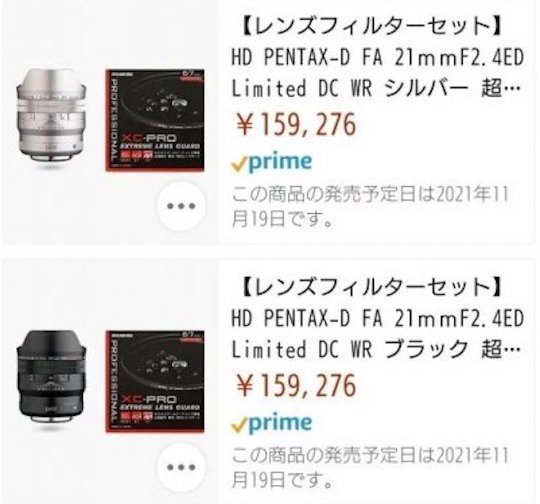
Task: Click the Prime checkmark icon in the first listing
Action: pyautogui.click(x=239, y=164)
